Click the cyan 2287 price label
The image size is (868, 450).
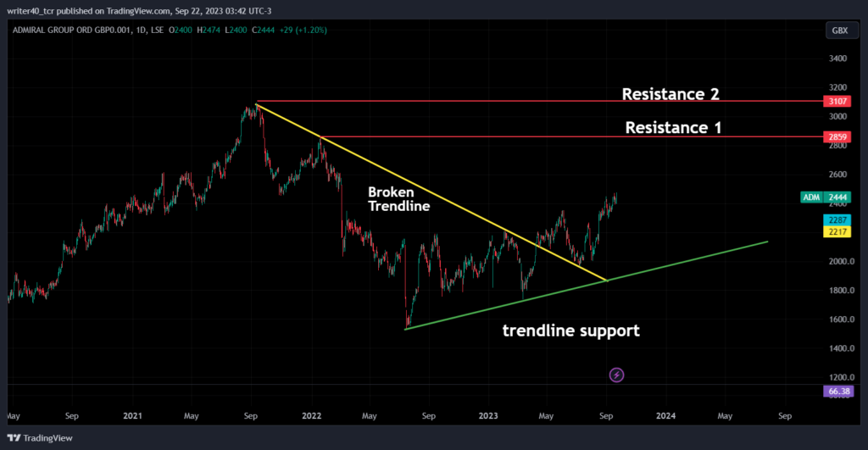coord(837,219)
